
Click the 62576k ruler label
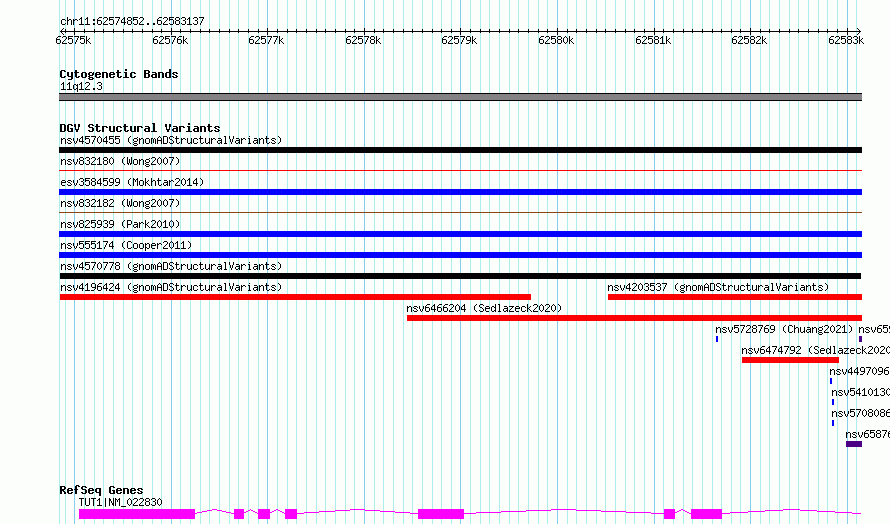point(170,40)
